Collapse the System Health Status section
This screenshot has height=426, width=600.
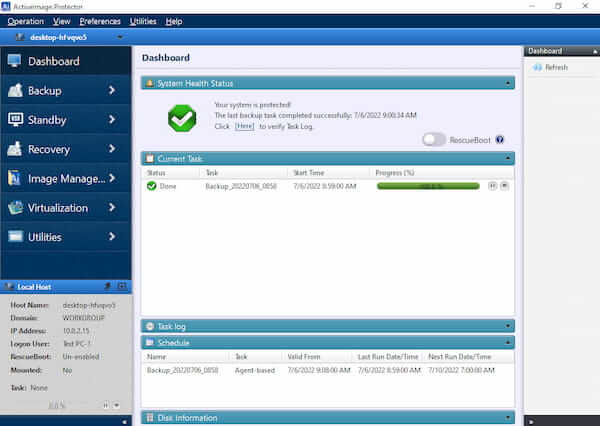(509, 83)
